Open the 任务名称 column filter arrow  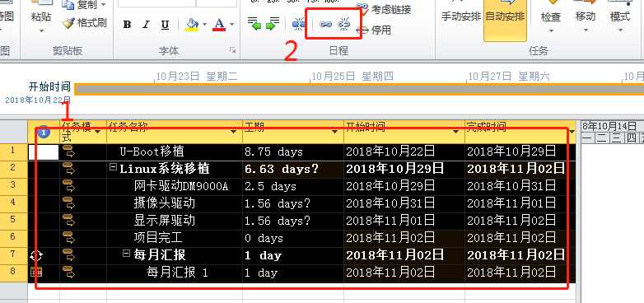tap(234, 132)
